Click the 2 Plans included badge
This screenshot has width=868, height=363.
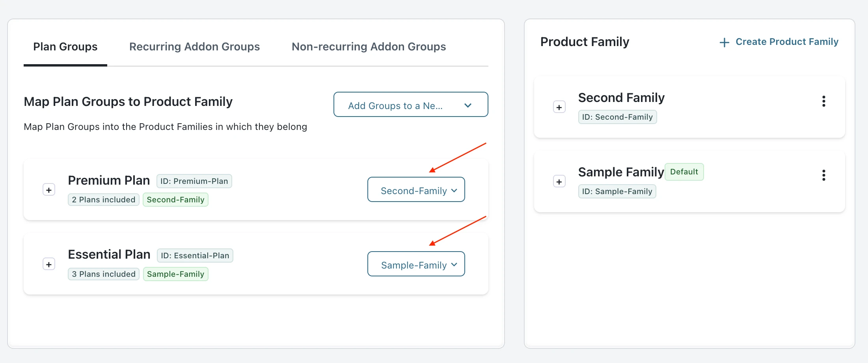coord(103,200)
